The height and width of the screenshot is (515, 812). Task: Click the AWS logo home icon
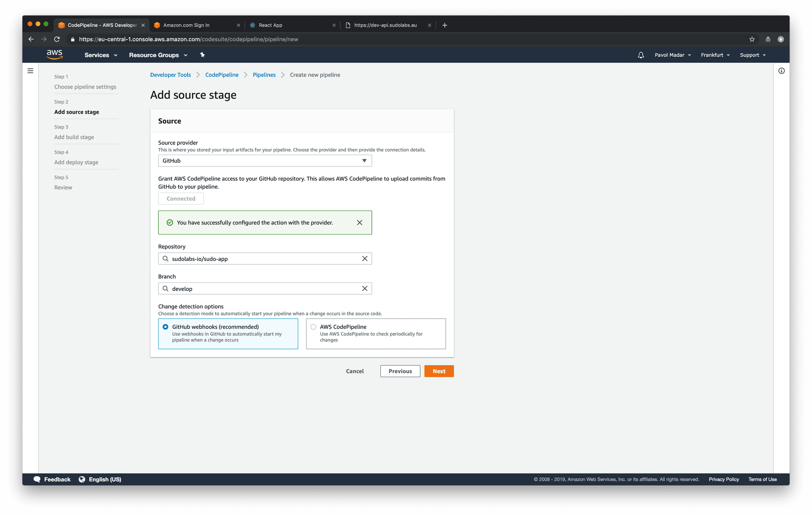[54, 55]
